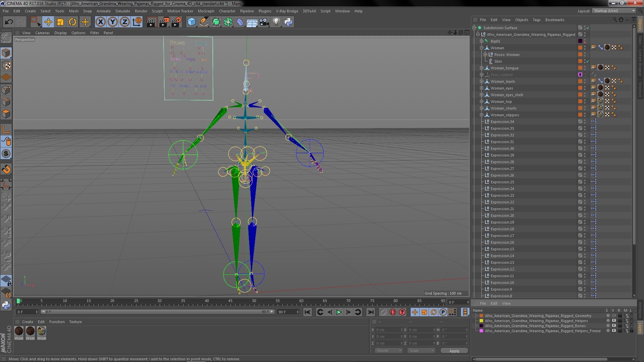Open the Scale mode dropdown

pos(421,351)
